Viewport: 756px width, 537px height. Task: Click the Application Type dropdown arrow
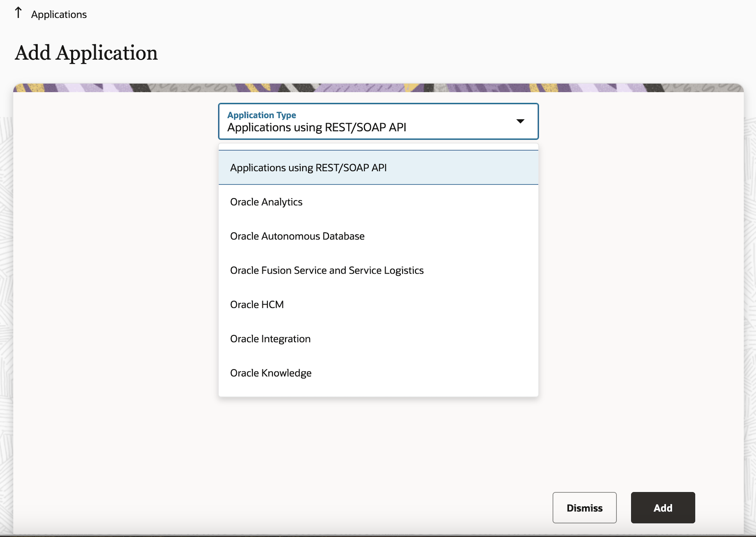pos(520,121)
